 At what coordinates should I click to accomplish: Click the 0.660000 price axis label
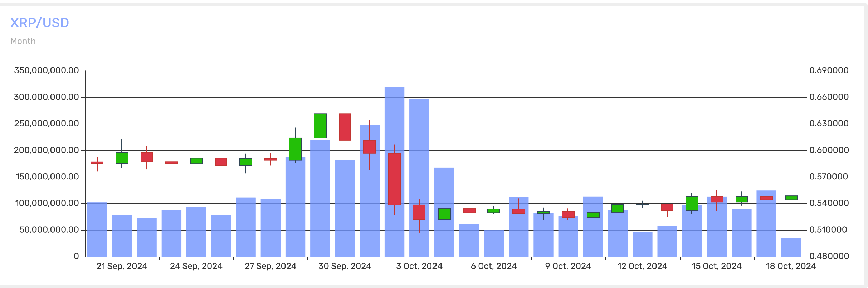point(829,97)
